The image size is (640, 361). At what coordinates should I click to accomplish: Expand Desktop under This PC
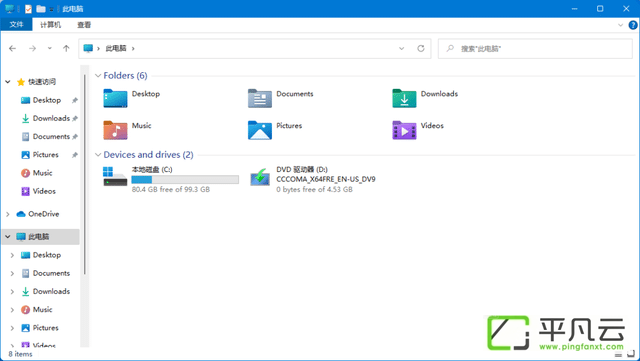12,255
